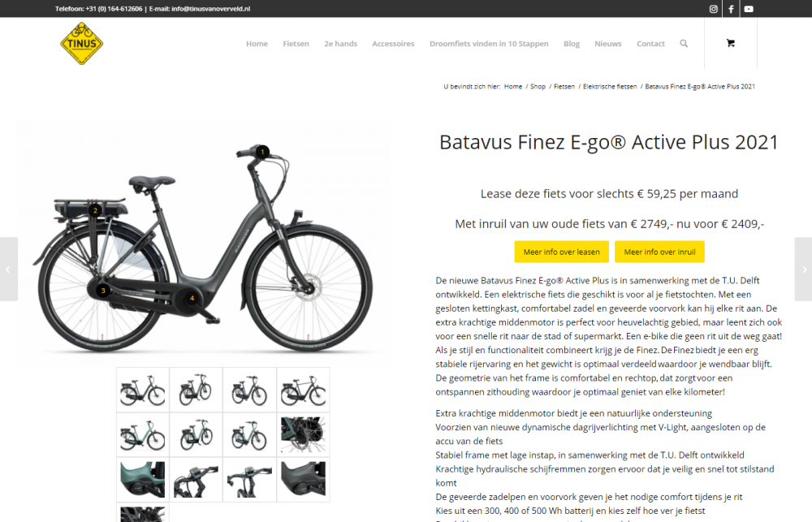Image resolution: width=812 pixels, height=522 pixels.
Task: Open the YouTube social icon
Action: click(x=749, y=9)
